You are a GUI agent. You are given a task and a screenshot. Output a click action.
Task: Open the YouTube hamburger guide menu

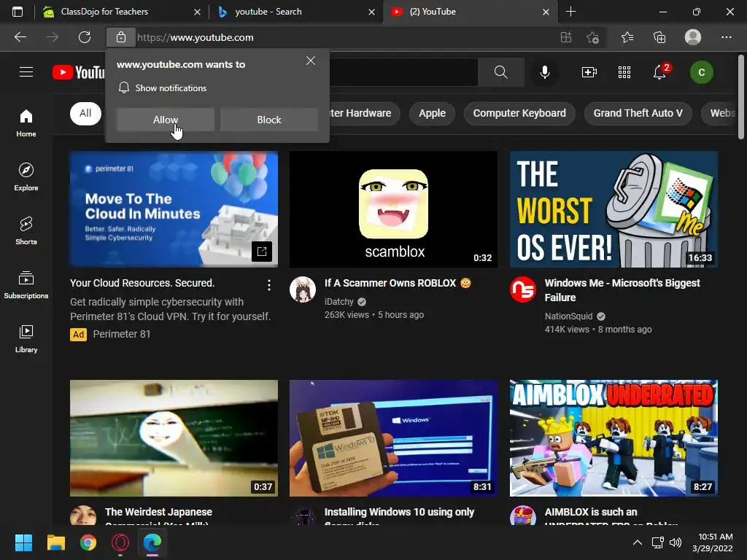26,72
